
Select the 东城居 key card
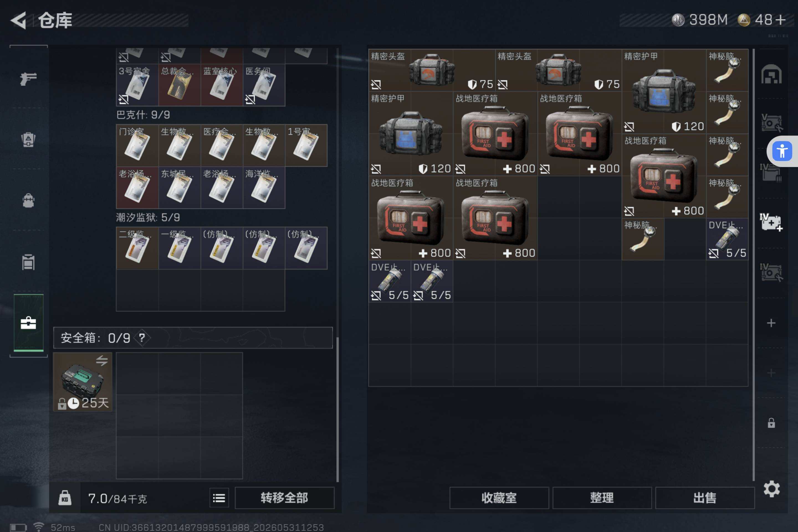[x=180, y=188]
